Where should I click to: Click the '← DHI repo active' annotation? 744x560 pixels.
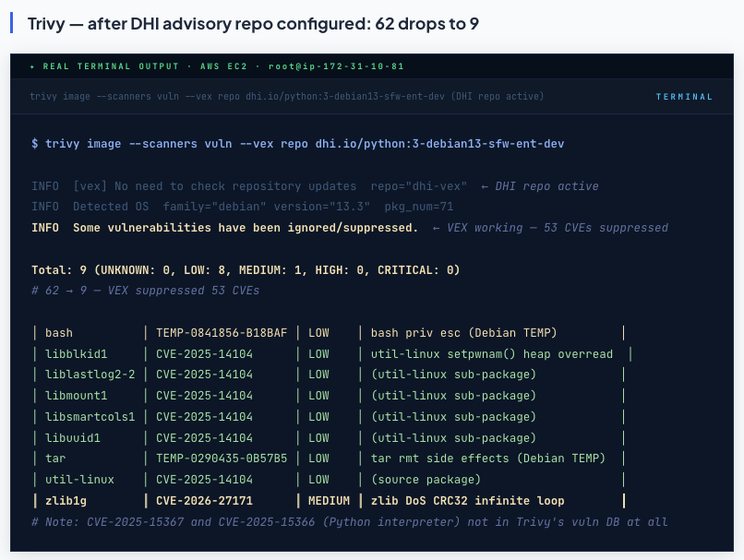[539, 185]
